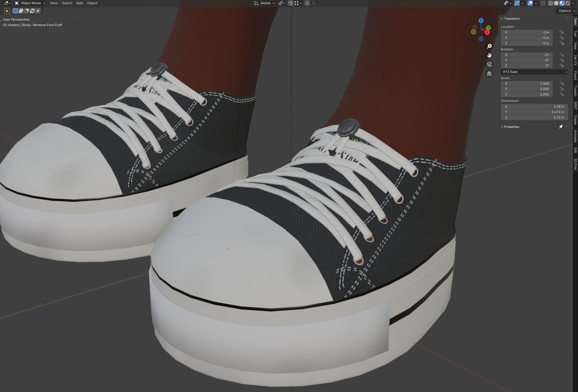Click the Rotation Z field
Screen dimensions: 578x392
526,66
